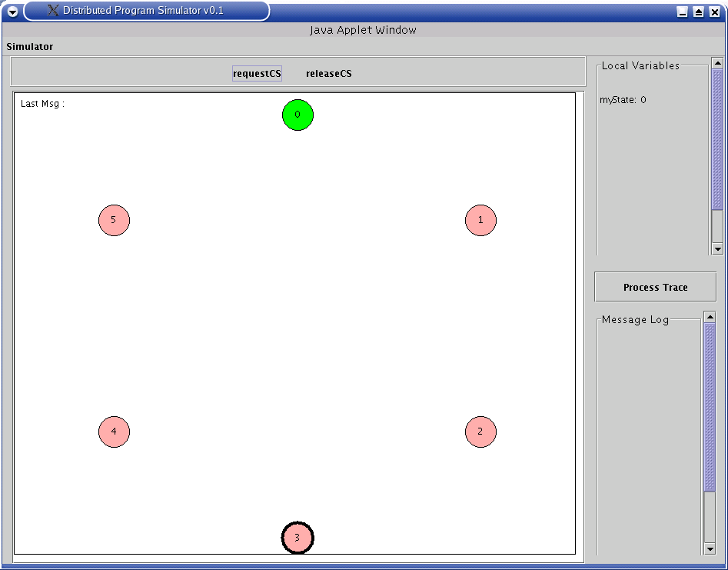Click the 'Local Variables' panel title
This screenshot has height=570, width=728.
[640, 65]
